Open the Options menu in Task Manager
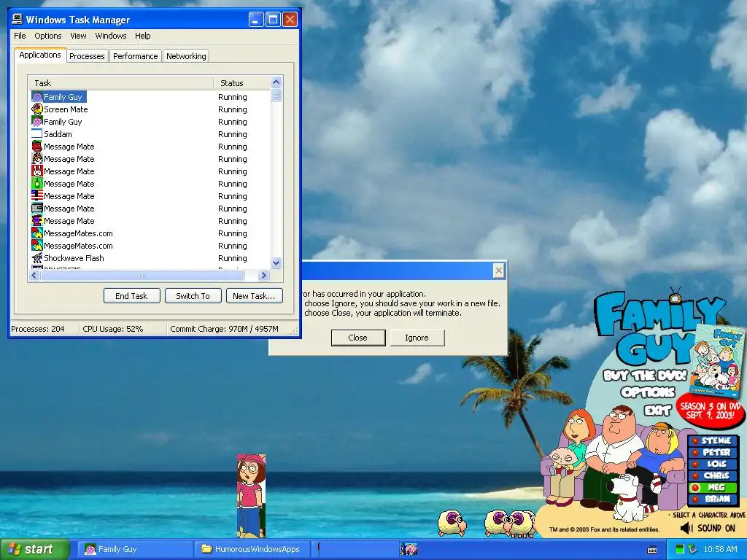This screenshot has height=560, width=747. point(47,36)
